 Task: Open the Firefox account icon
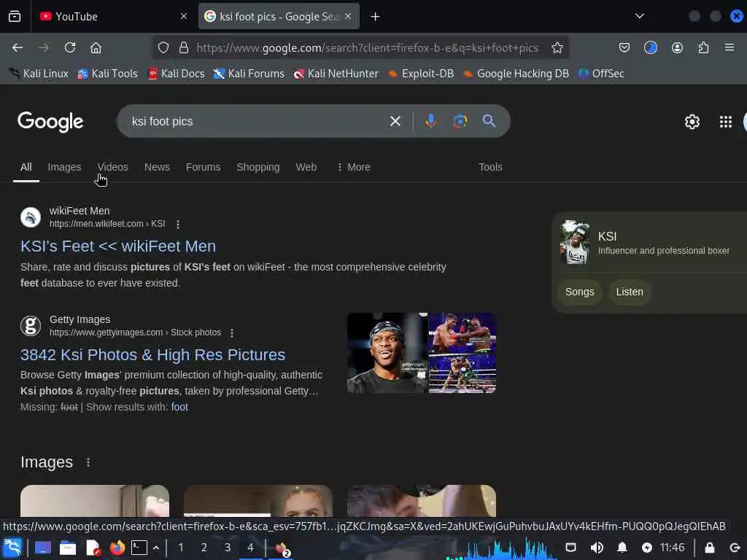coord(677,47)
